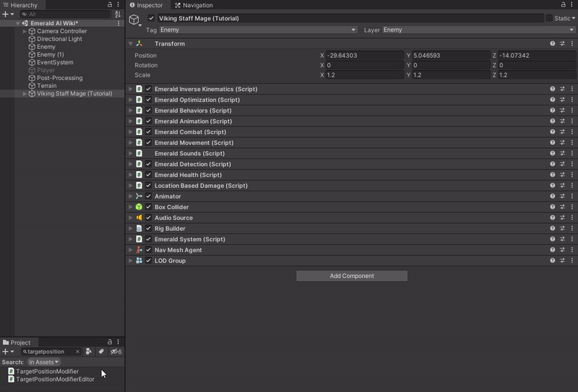
Task: Click the Position X value field
Action: (x=364, y=56)
